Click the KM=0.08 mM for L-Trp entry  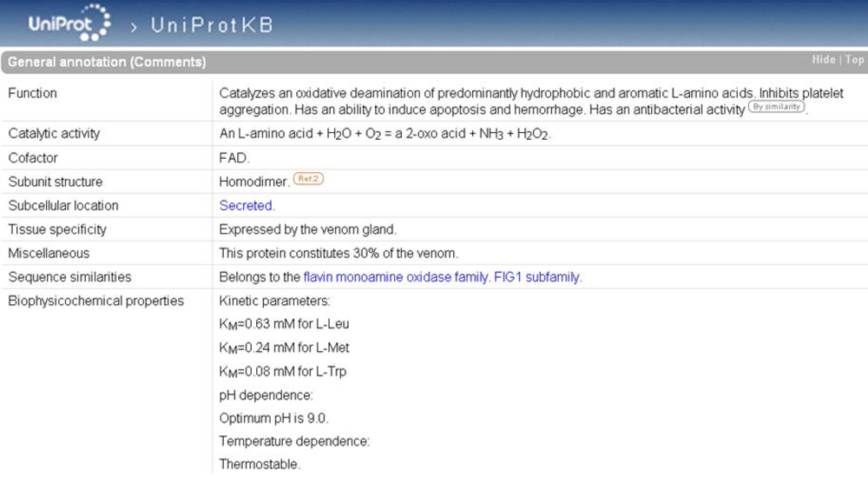283,372
